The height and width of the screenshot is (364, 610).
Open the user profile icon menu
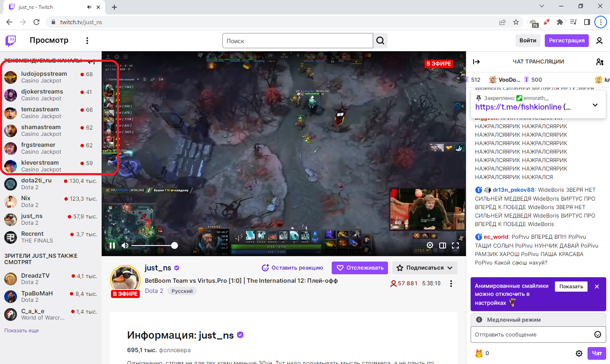(599, 41)
